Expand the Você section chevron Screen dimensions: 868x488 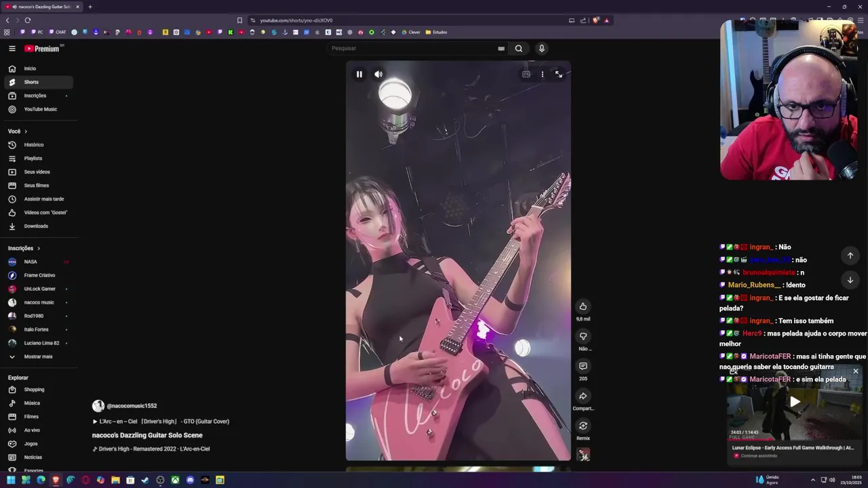click(x=26, y=131)
